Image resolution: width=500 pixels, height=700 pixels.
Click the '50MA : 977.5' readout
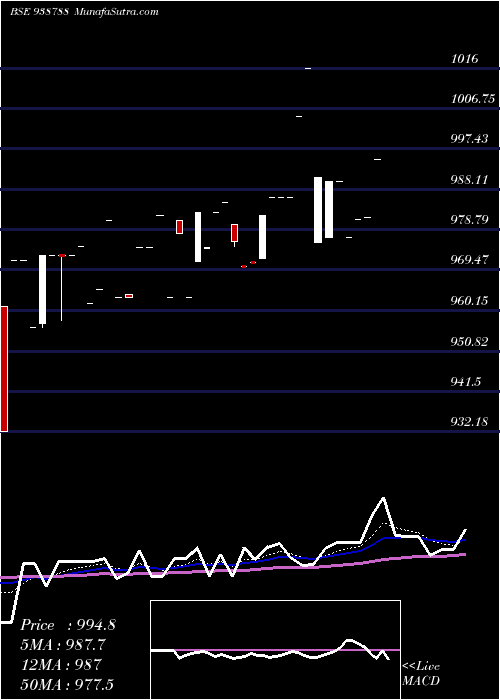tap(67, 685)
